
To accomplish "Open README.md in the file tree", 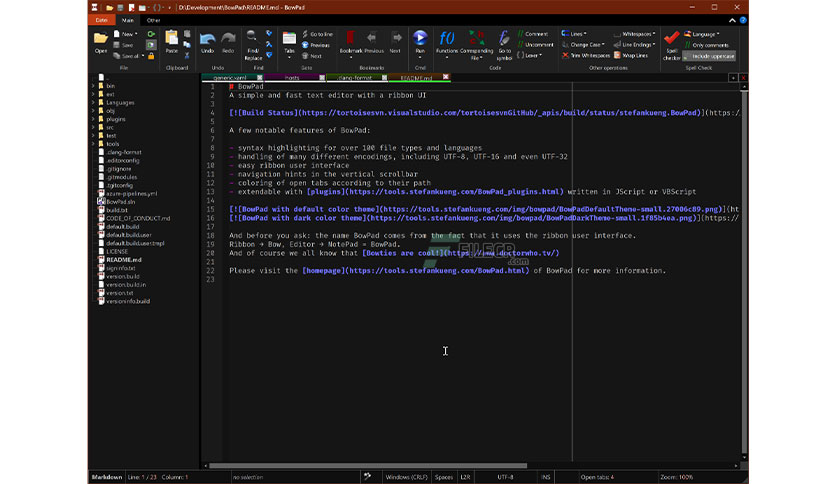I will pos(124,260).
